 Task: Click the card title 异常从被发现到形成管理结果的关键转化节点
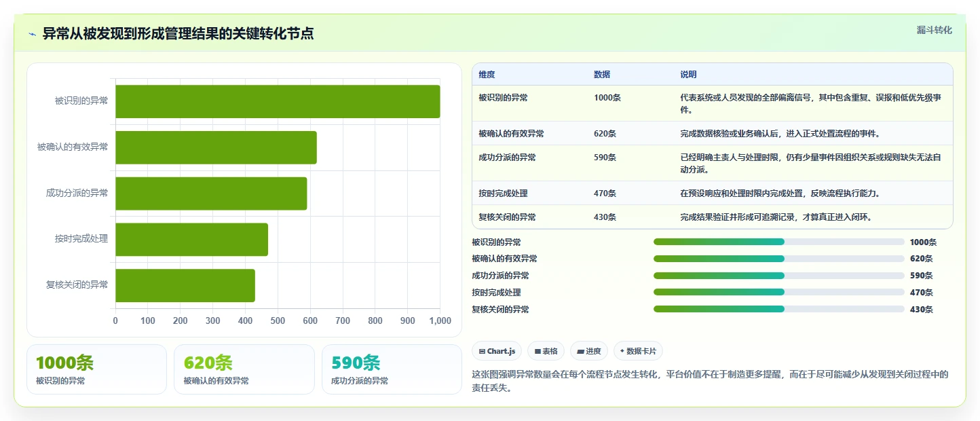[x=178, y=34]
